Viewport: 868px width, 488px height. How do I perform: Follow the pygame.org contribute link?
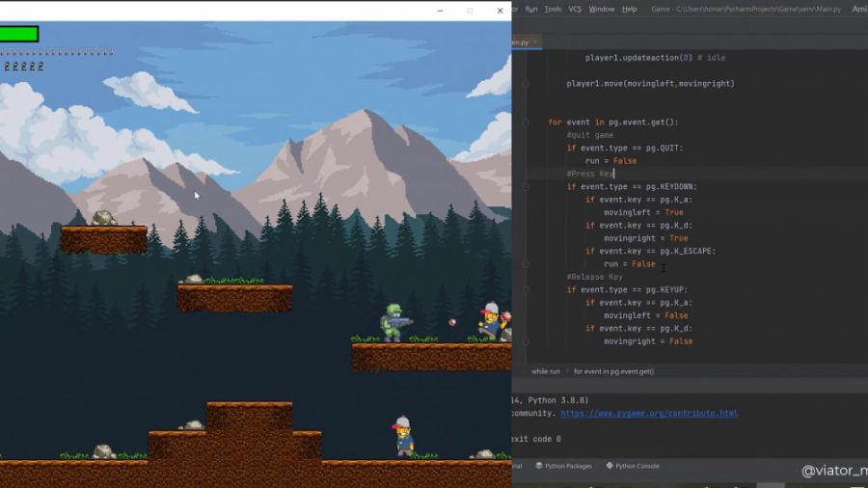649,414
